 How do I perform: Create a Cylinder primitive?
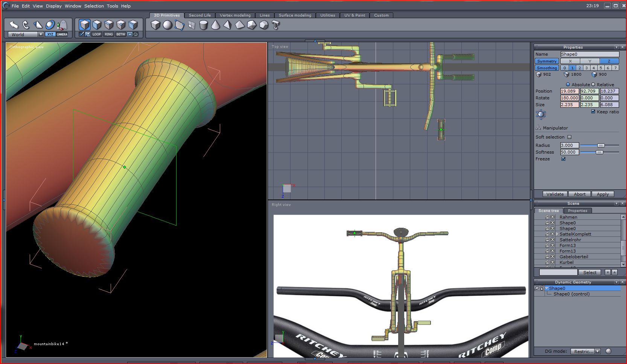click(204, 25)
